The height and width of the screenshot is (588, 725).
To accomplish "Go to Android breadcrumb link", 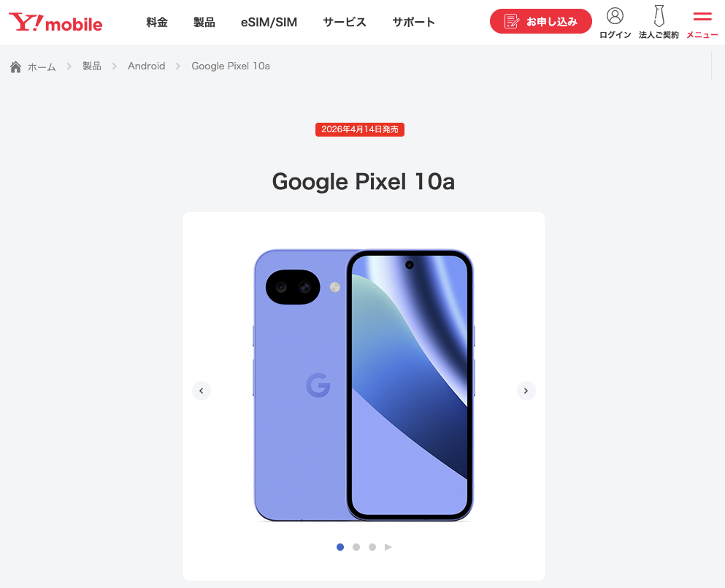I will pos(147,66).
